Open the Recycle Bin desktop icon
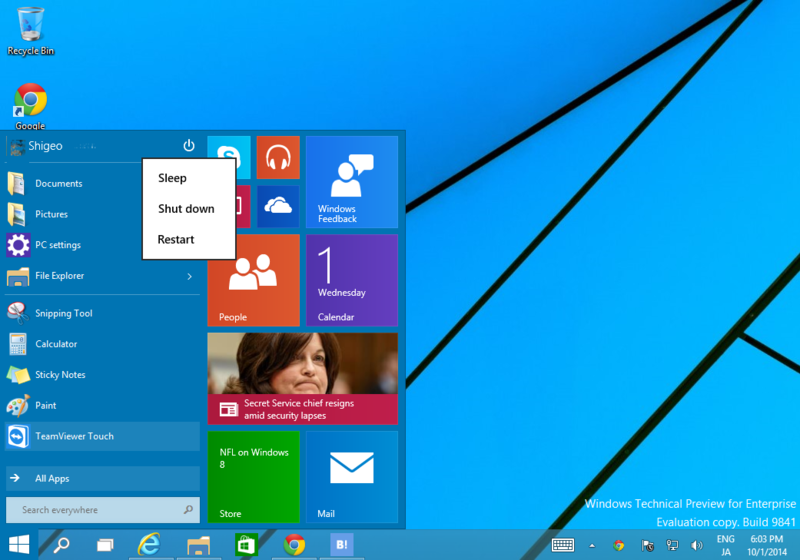This screenshot has height=560, width=800. click(30, 31)
